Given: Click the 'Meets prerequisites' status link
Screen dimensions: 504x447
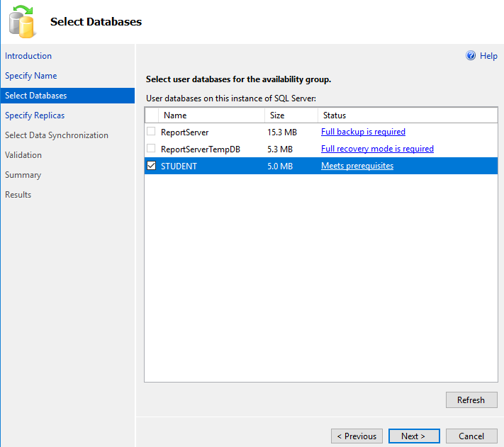Looking at the screenshot, I should pyautogui.click(x=357, y=166).
